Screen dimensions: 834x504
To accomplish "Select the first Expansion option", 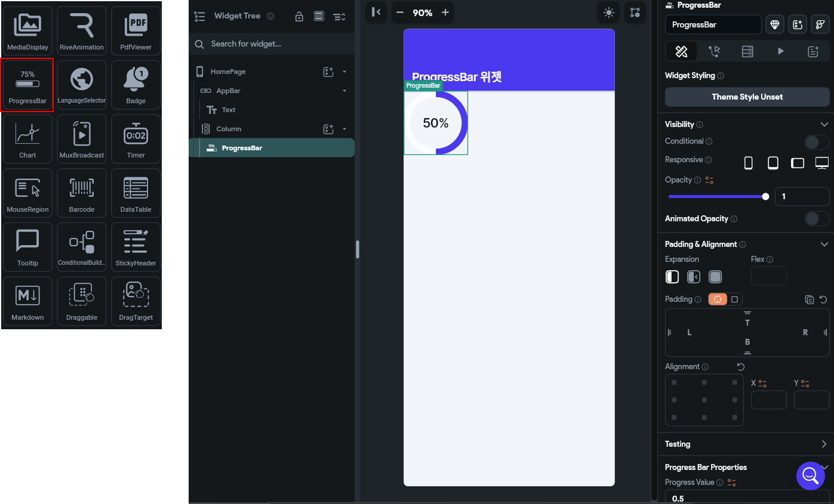I will click(x=672, y=277).
